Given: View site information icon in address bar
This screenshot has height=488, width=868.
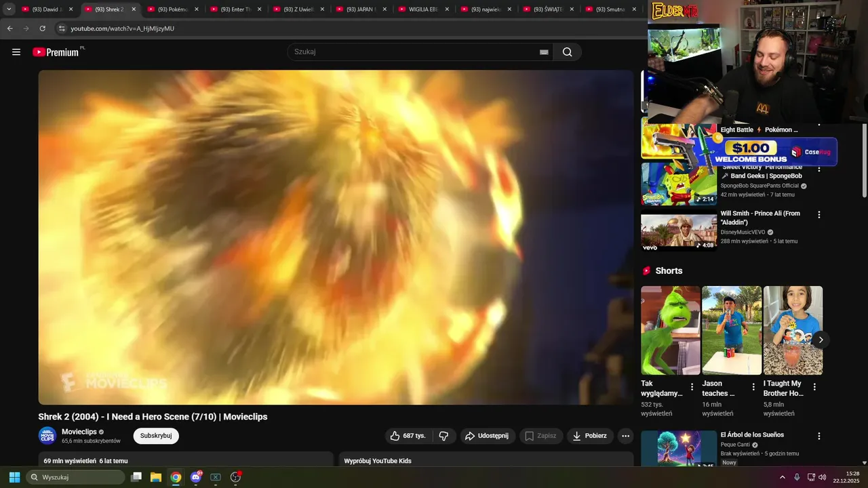Looking at the screenshot, I should [62, 28].
